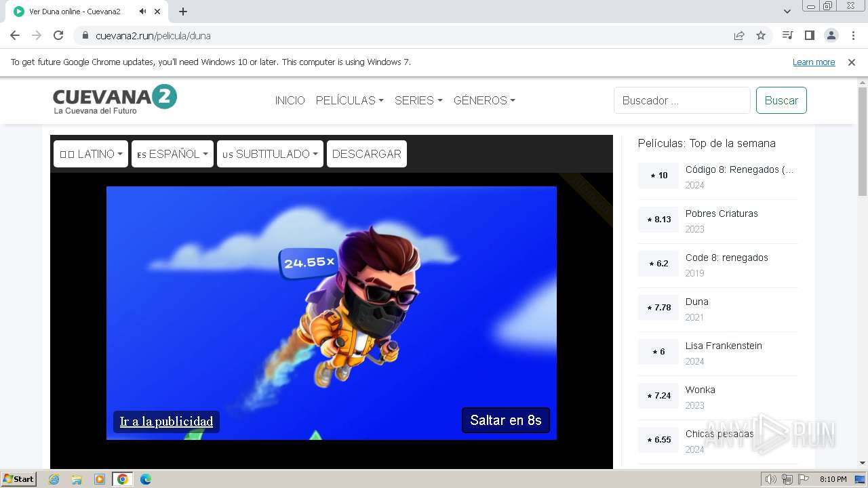Click the DESCARGAR button
The image size is (868, 488).
[x=367, y=154]
